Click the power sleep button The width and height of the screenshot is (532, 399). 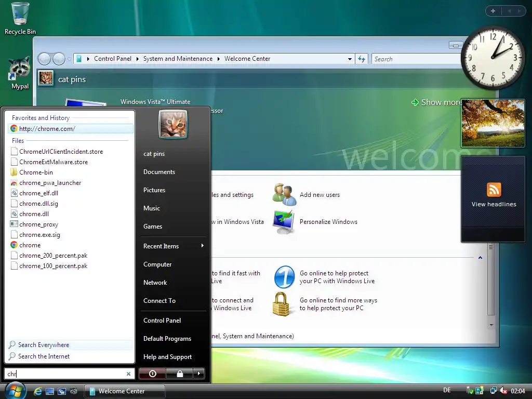(152, 374)
